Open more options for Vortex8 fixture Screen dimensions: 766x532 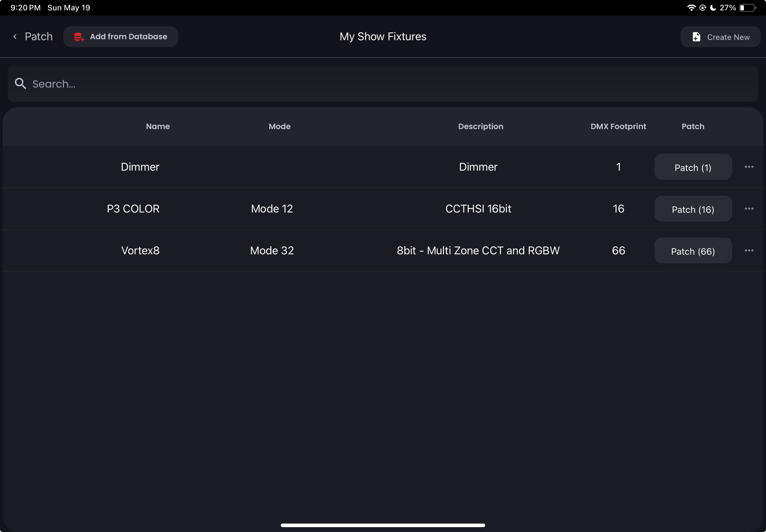[x=749, y=250]
